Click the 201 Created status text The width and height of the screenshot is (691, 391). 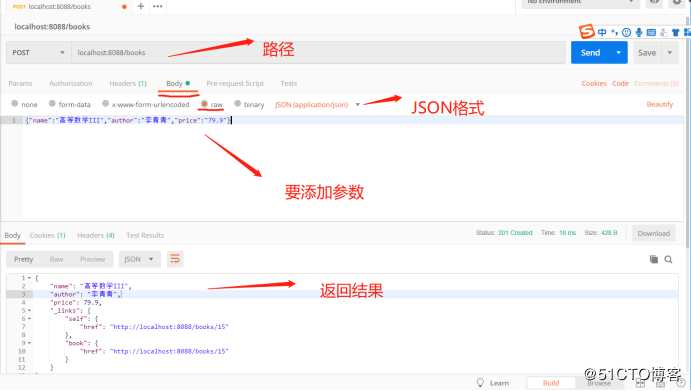pos(515,233)
